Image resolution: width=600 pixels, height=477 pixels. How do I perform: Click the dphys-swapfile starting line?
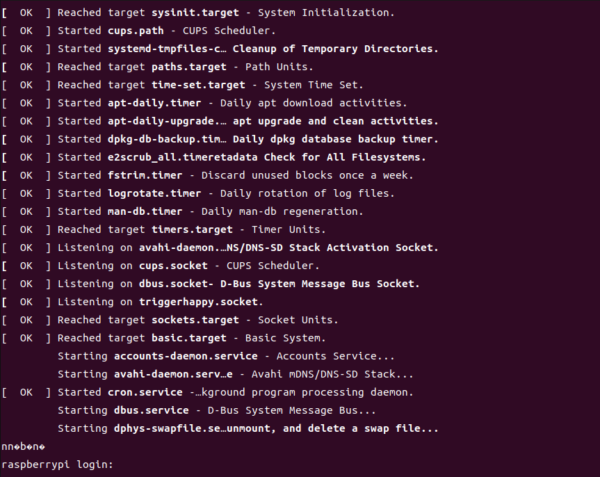point(248,428)
